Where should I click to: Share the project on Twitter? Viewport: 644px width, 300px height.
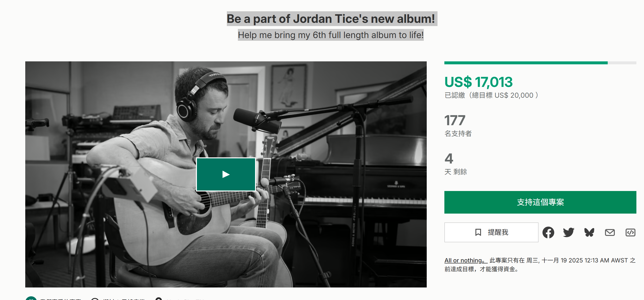[x=568, y=232]
